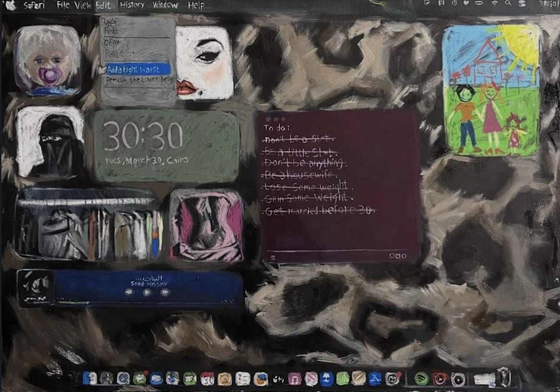Open the clothes closet photo thumbnail
This screenshot has width=560, height=392.
point(90,225)
